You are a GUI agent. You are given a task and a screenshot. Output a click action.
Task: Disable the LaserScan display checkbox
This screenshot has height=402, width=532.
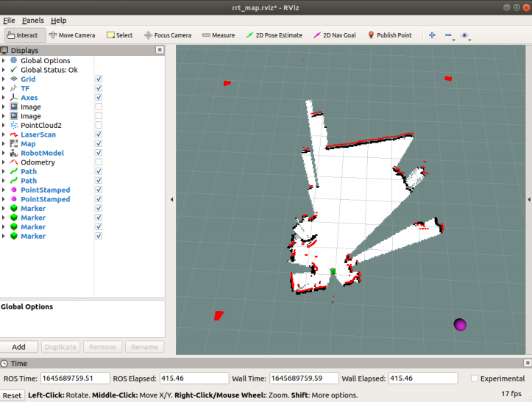[99, 134]
